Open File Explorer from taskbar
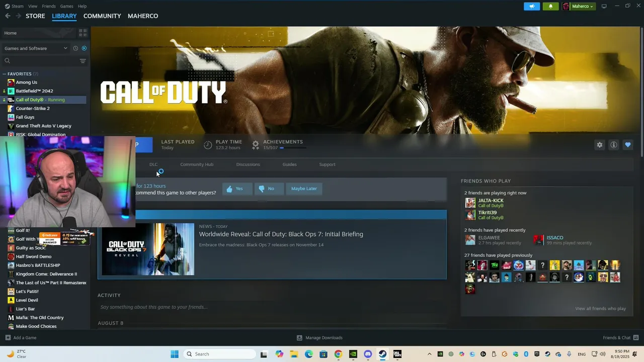The image size is (644, 362). [x=294, y=354]
